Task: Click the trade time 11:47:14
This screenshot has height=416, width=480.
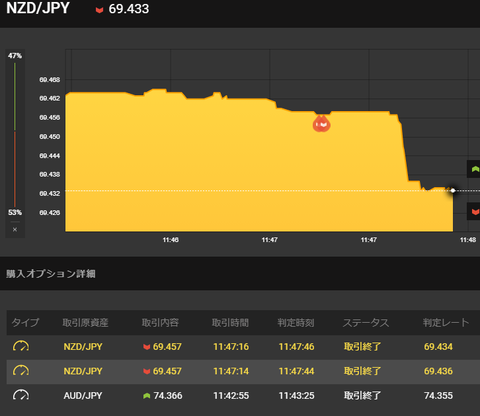Action: [231, 371]
